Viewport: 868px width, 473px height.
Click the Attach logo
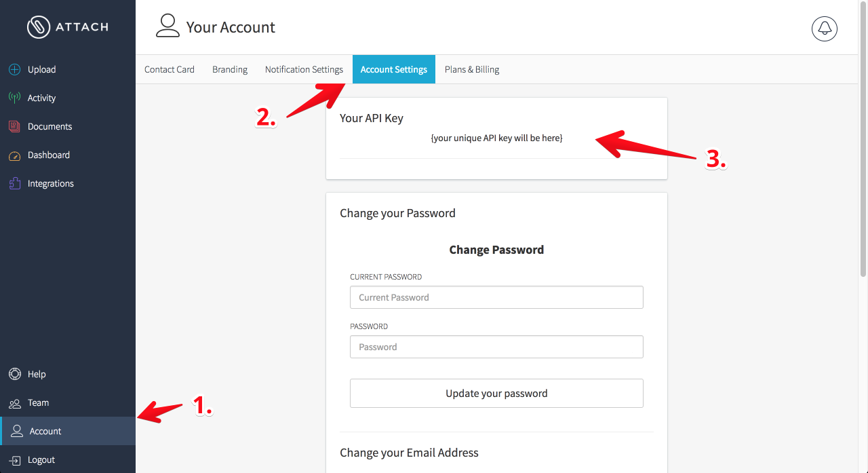tap(68, 27)
